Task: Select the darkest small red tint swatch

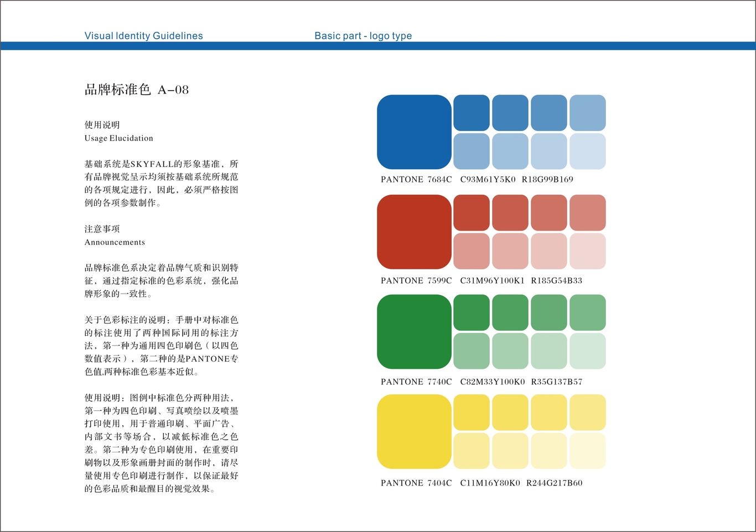Action: pyautogui.click(x=472, y=213)
